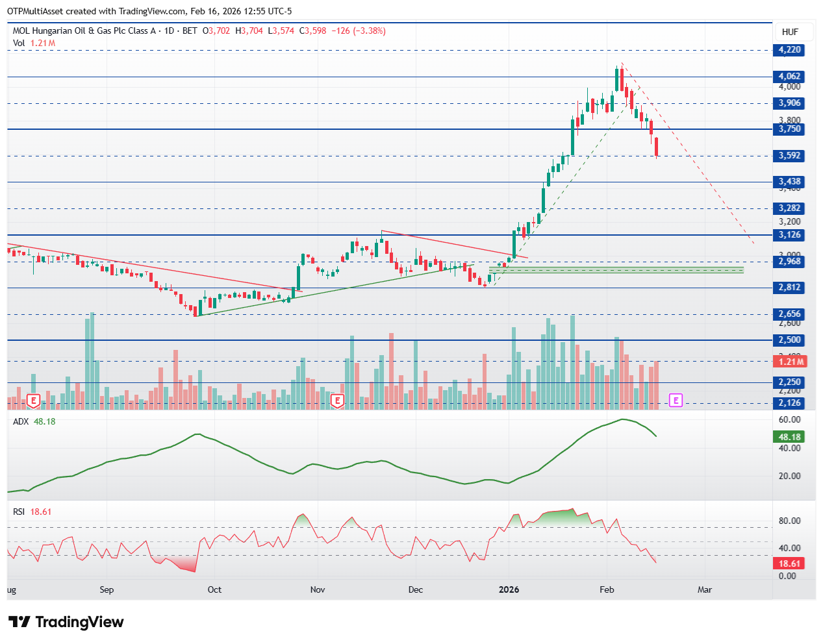Click the 60.00 ADX scale value

790,420
